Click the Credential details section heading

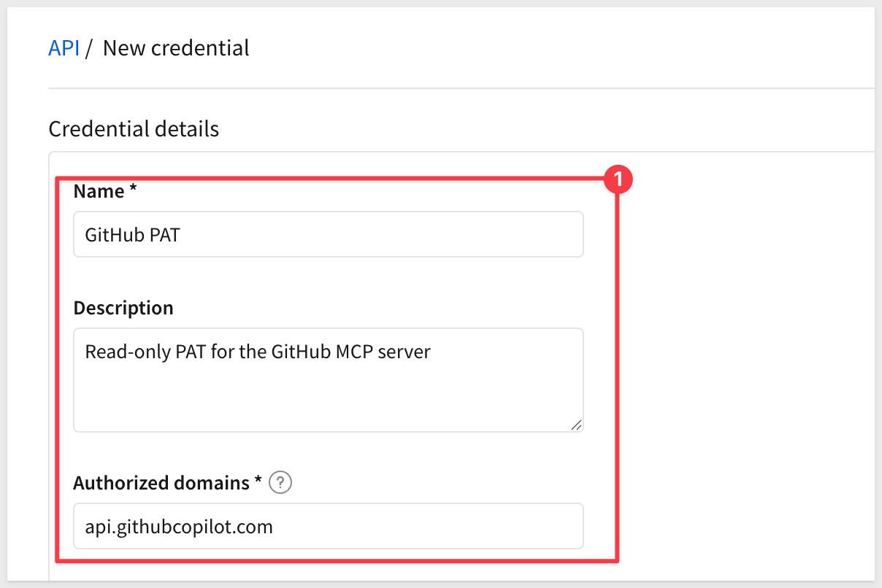point(134,129)
